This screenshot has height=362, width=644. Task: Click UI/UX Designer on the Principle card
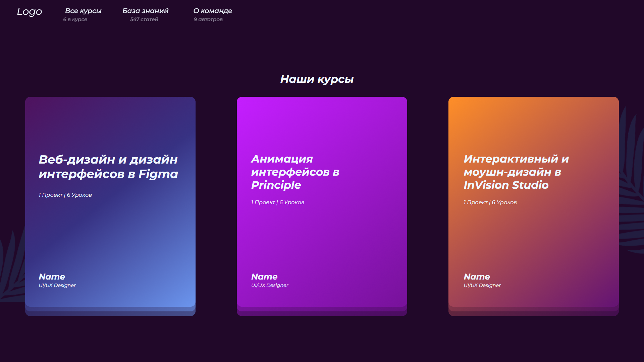pos(270,285)
